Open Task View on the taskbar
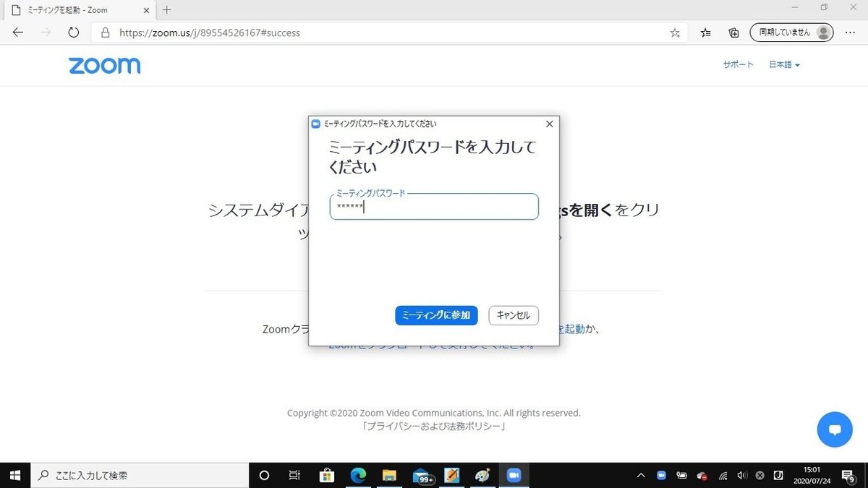This screenshot has height=488, width=868. point(294,475)
